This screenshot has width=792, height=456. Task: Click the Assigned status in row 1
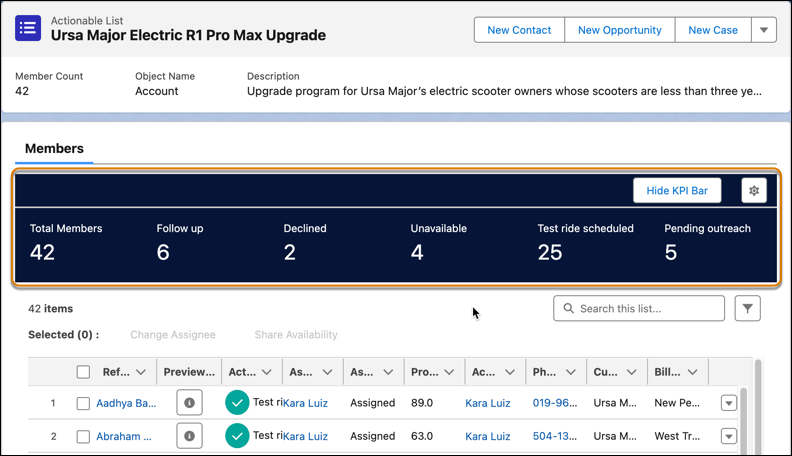pyautogui.click(x=373, y=403)
